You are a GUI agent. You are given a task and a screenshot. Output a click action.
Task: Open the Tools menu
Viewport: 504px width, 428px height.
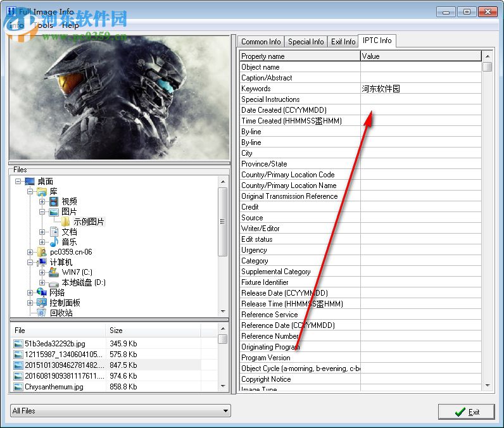point(44,25)
